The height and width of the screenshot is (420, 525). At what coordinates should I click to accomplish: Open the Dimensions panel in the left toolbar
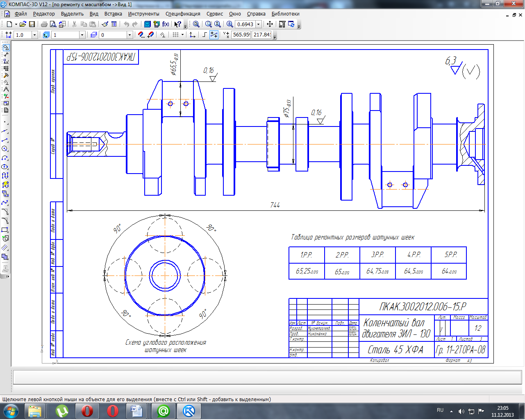(x=6, y=54)
